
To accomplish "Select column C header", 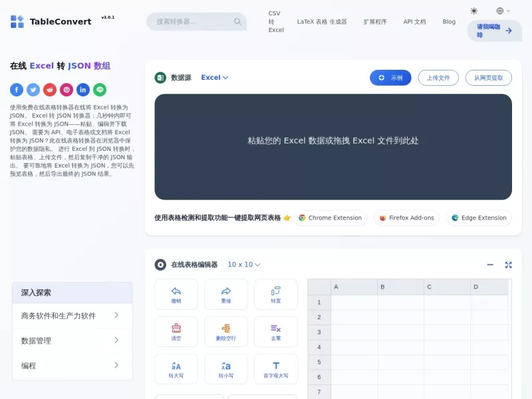I will [x=447, y=287].
